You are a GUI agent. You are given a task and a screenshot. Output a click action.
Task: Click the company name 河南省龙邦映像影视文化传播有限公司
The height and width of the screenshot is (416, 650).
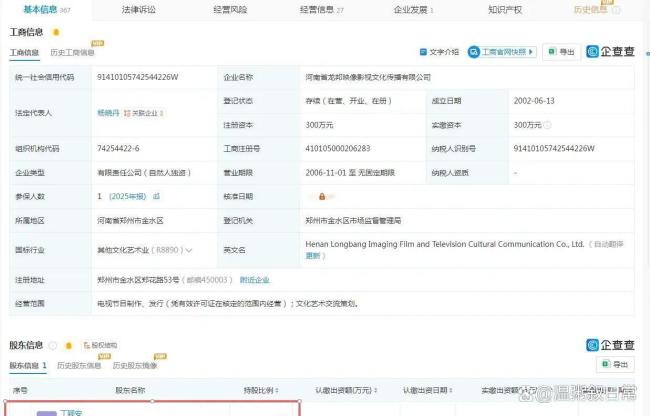click(368, 77)
